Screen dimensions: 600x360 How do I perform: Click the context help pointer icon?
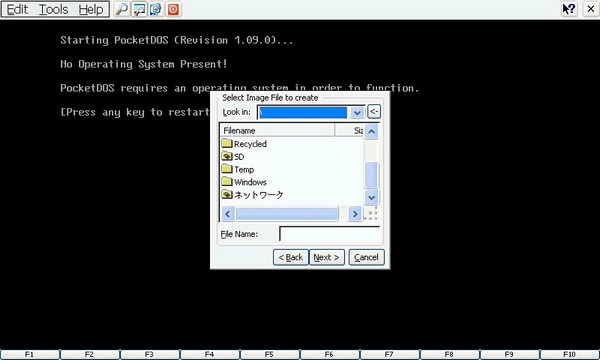tap(569, 9)
